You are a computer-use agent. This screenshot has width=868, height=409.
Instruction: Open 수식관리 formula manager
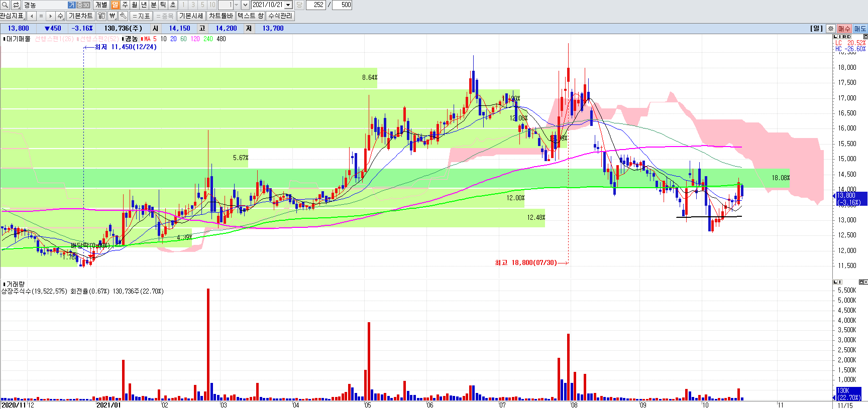point(280,16)
